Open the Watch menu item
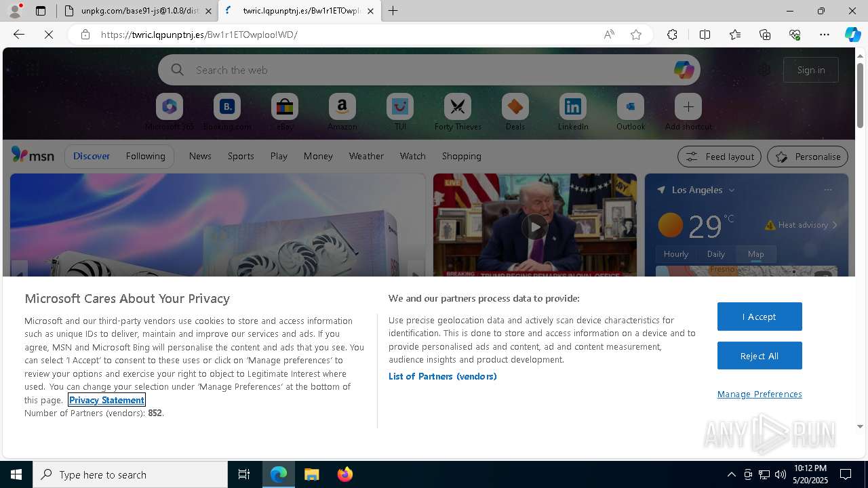 tap(413, 156)
